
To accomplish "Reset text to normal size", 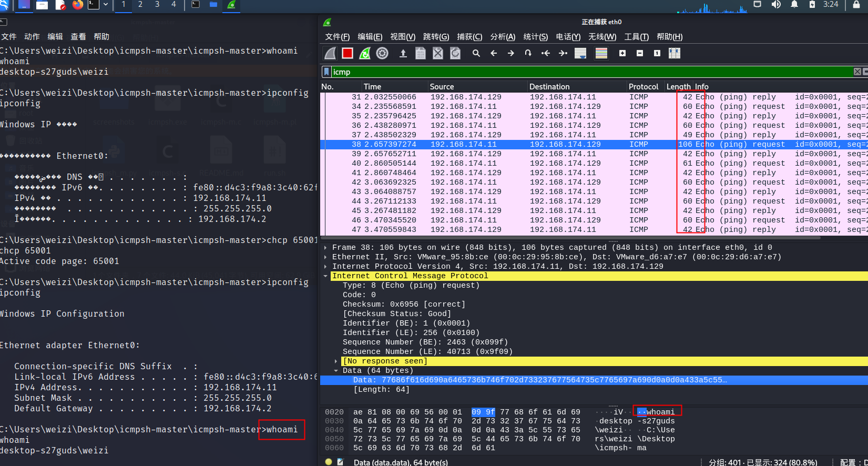I will click(657, 53).
